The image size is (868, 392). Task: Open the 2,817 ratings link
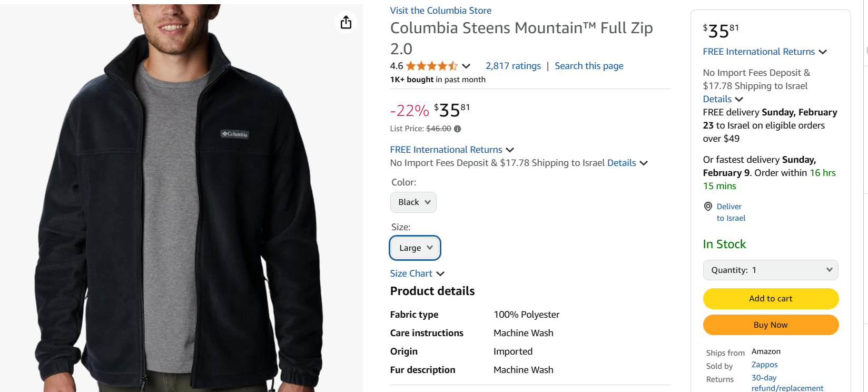pos(513,66)
